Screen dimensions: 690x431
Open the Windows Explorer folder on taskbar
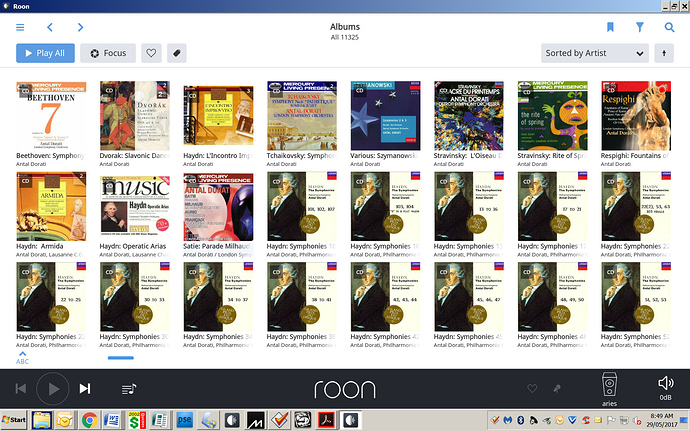pyautogui.click(x=42, y=420)
